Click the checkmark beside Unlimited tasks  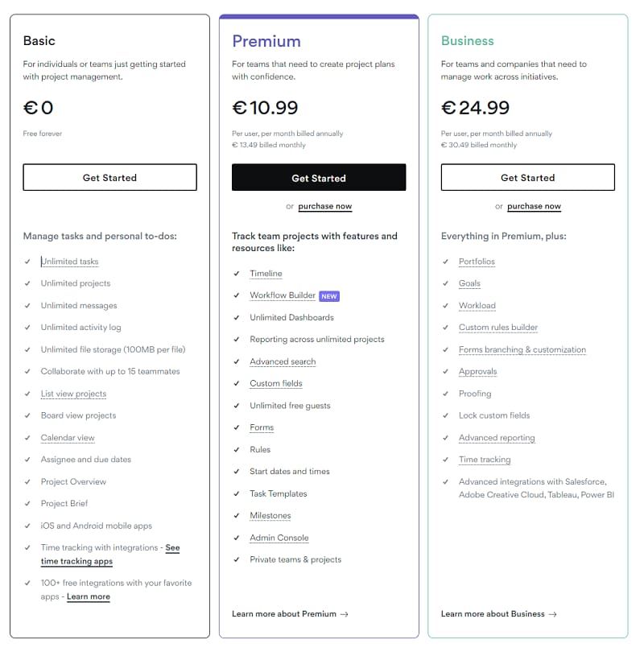click(27, 261)
